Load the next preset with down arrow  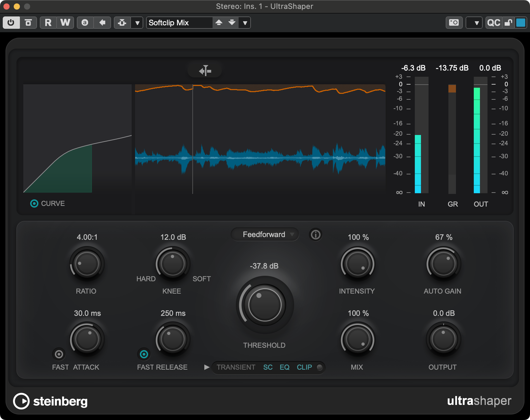point(232,23)
